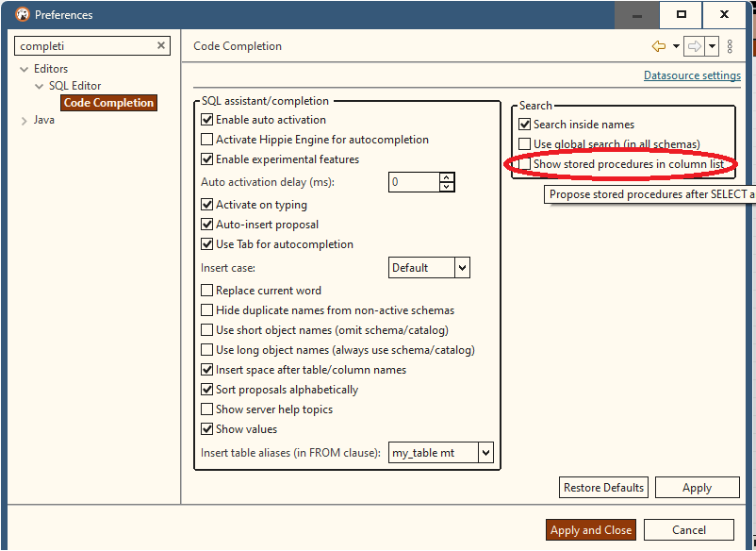This screenshot has height=551, width=756.
Task: Open the three-dot view menu icon
Action: tap(730, 46)
